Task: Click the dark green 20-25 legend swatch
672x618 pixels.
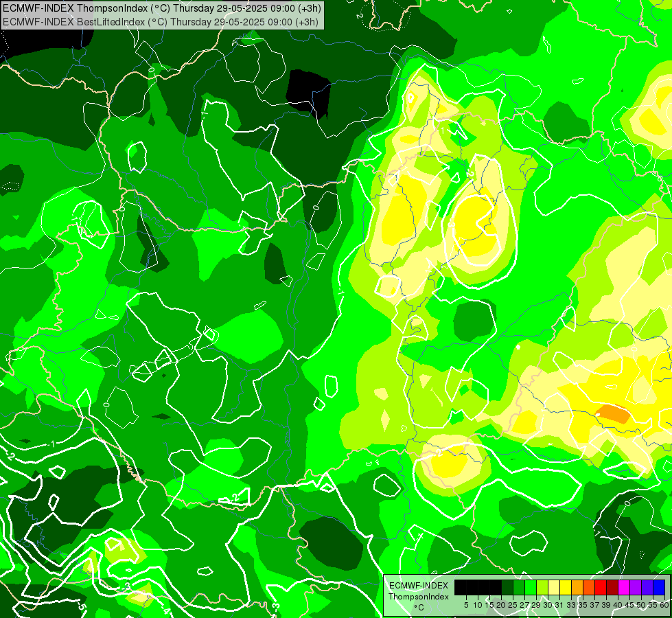Action: (x=507, y=587)
